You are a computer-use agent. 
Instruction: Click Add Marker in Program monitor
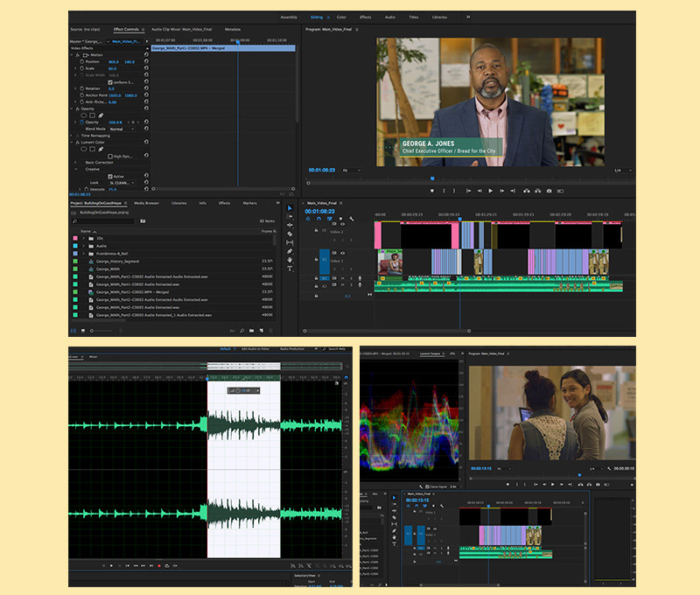click(431, 191)
